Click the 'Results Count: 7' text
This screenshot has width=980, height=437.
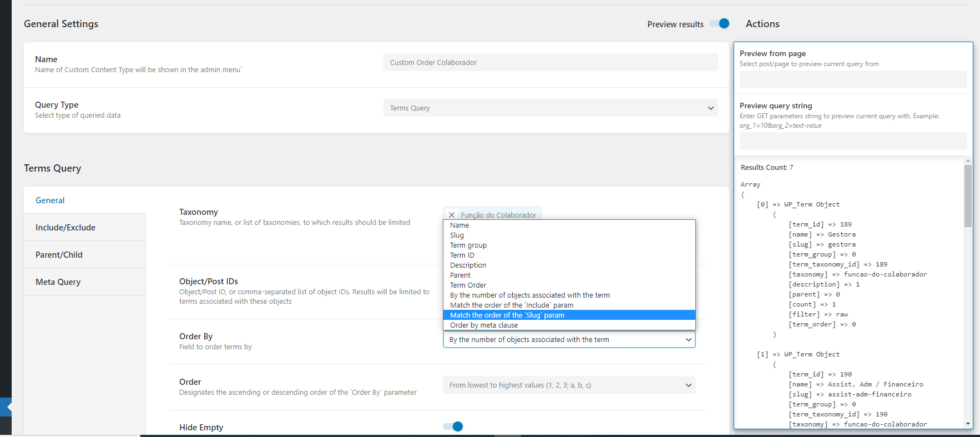tap(767, 168)
